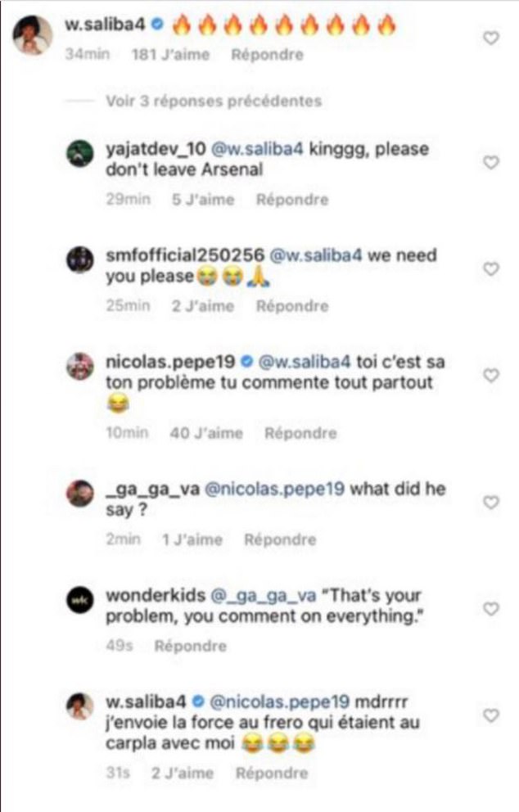
Task: Like yajatdev_10's comment with heart icon
Action: point(490,162)
